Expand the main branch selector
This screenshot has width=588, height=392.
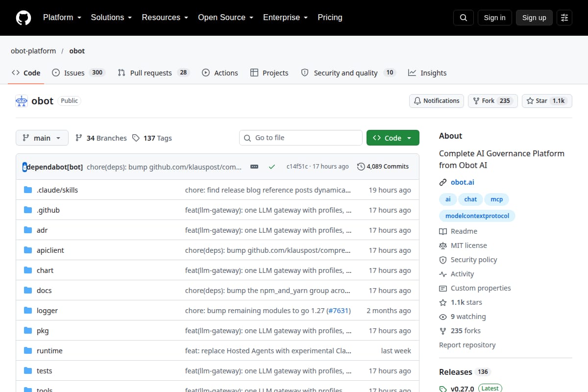[x=42, y=138]
